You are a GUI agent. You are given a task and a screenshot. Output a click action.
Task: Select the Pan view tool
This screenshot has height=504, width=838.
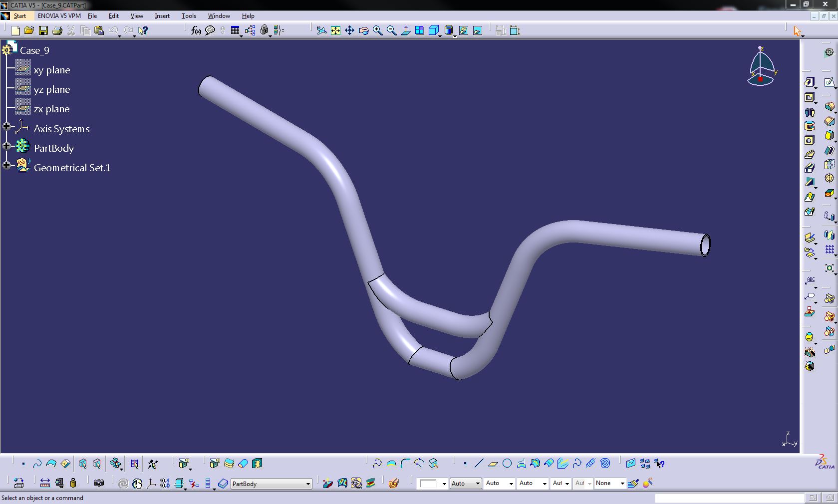pos(350,30)
